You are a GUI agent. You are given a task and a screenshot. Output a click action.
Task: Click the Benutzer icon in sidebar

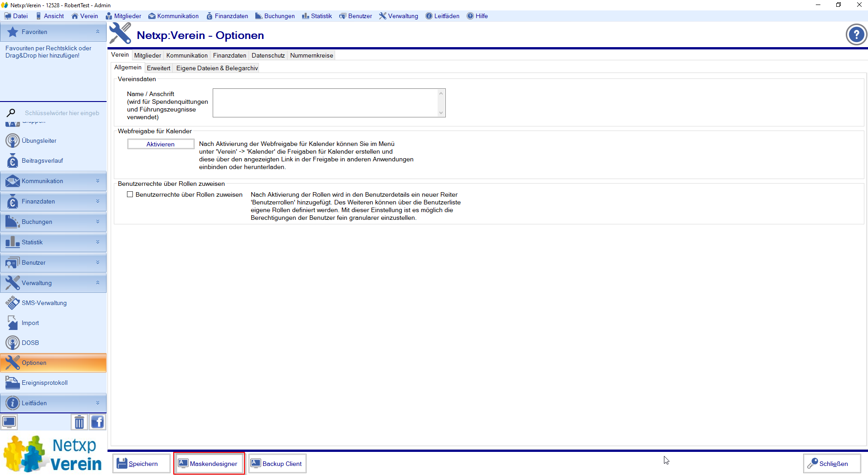pyautogui.click(x=12, y=262)
